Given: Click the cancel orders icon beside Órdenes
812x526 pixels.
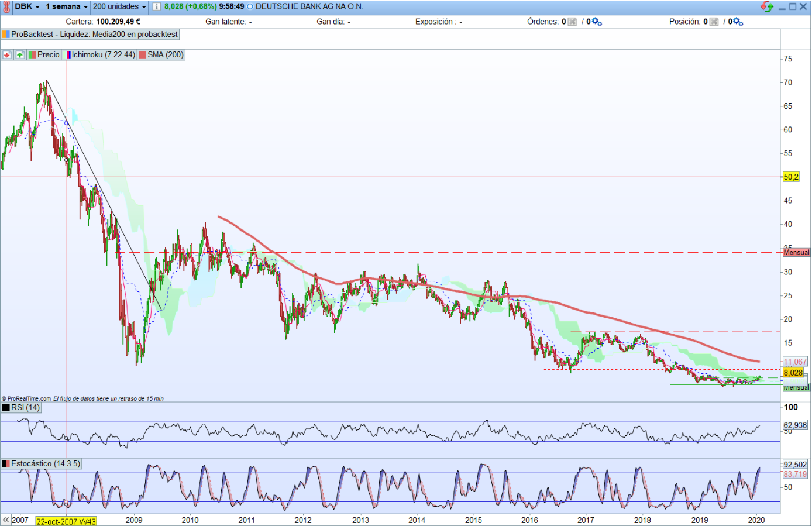Looking at the screenshot, I should pos(572,22).
